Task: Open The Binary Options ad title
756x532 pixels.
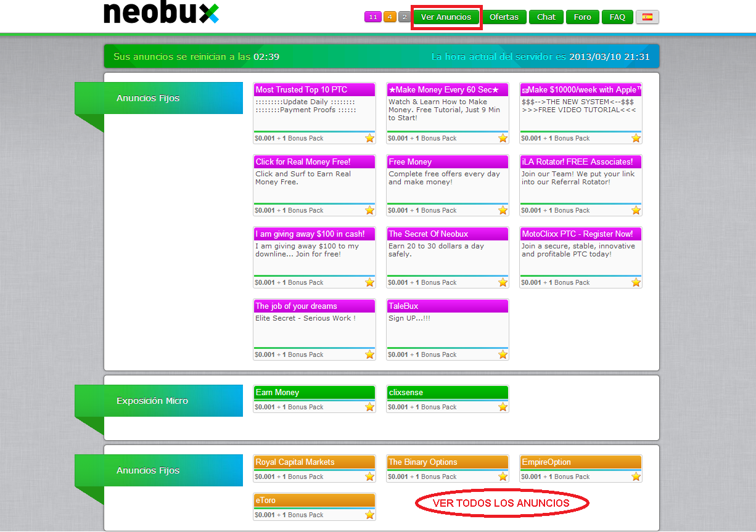Action: tap(448, 462)
